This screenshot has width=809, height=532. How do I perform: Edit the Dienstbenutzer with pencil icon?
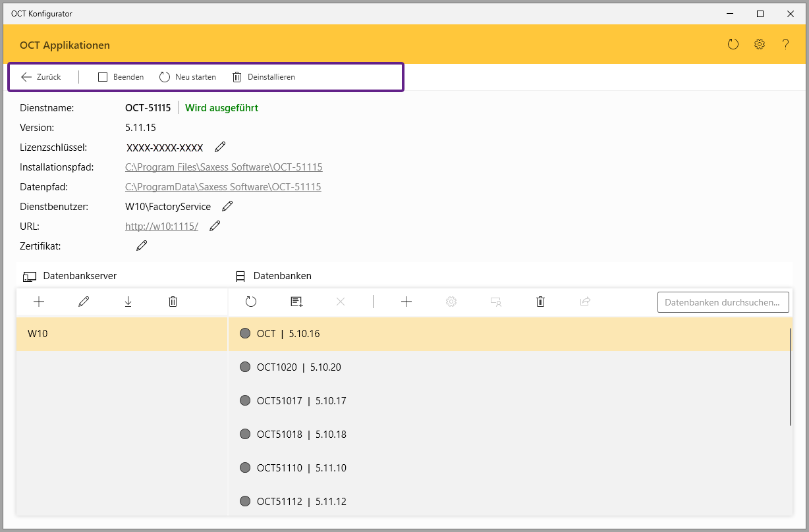point(227,206)
